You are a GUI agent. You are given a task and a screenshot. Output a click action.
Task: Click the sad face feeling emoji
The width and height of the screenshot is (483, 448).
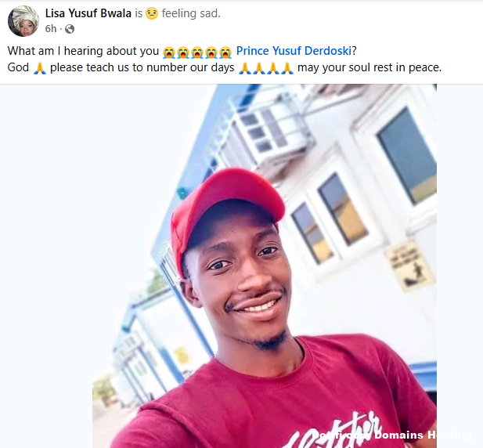[152, 13]
